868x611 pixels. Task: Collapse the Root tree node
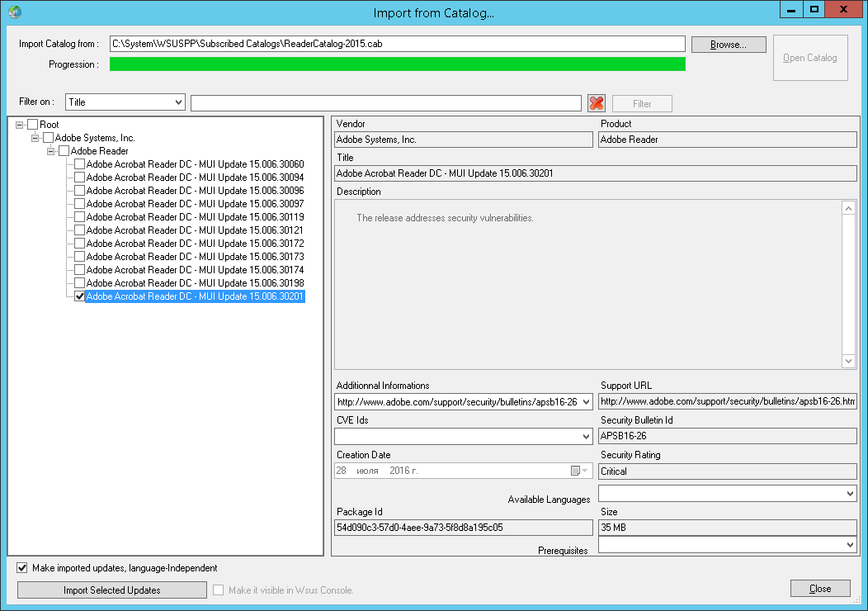19,126
